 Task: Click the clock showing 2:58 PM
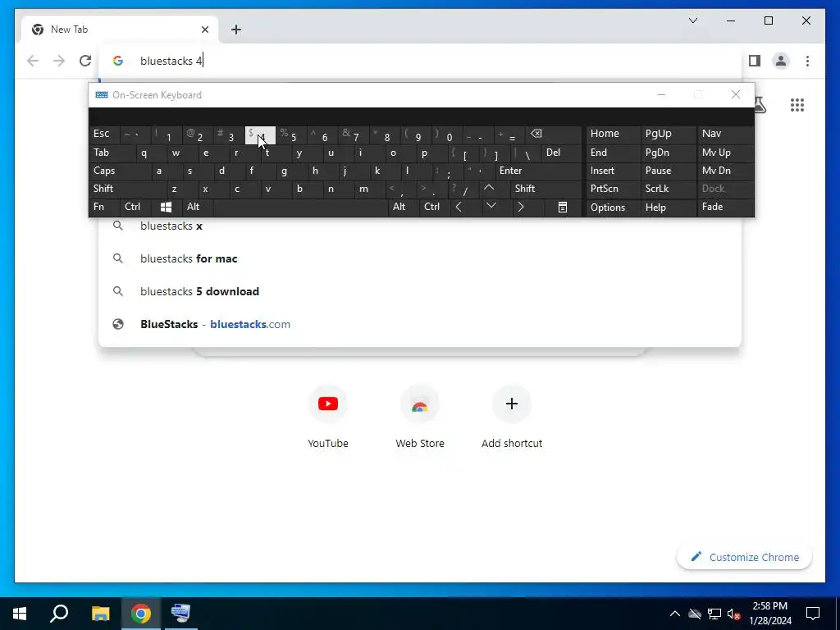coord(769,606)
